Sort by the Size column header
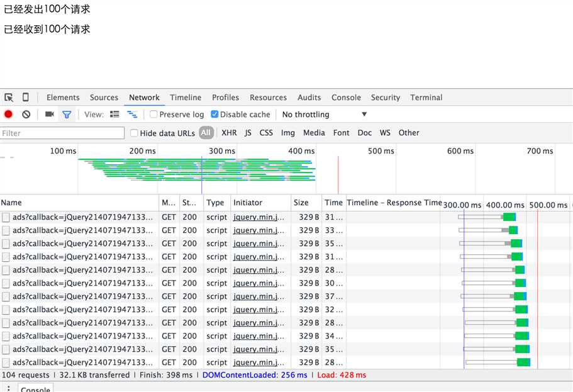 306,203
